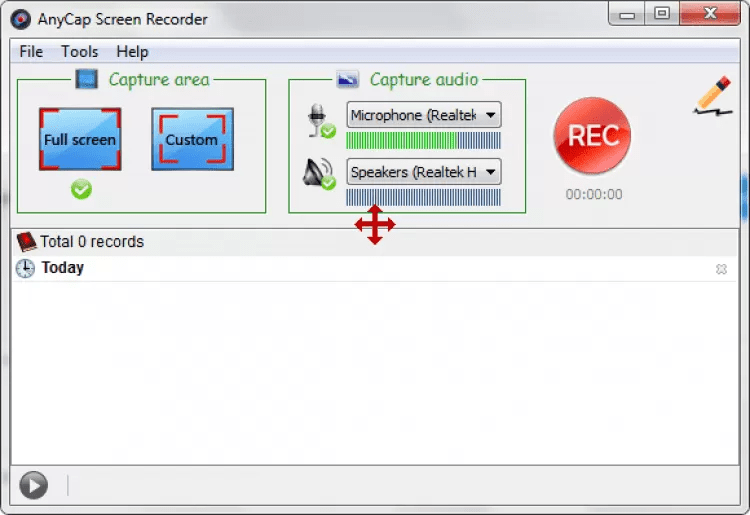Screen dimensions: 750x515
Task: Click the speakers volume level bar
Action: click(x=423, y=197)
